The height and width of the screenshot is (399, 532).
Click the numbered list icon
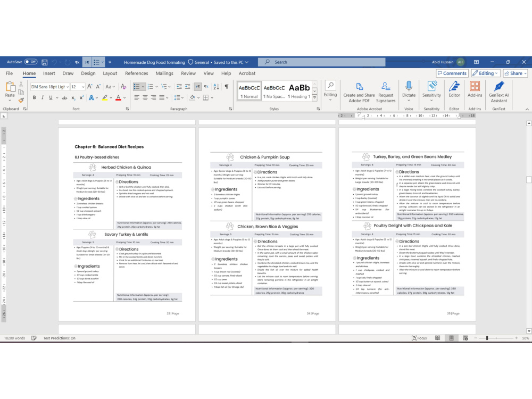point(151,87)
